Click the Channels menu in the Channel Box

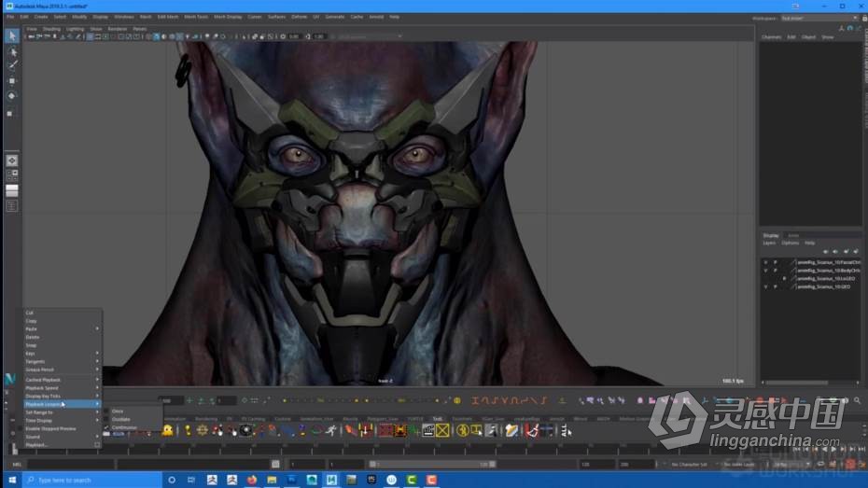pyautogui.click(x=771, y=37)
